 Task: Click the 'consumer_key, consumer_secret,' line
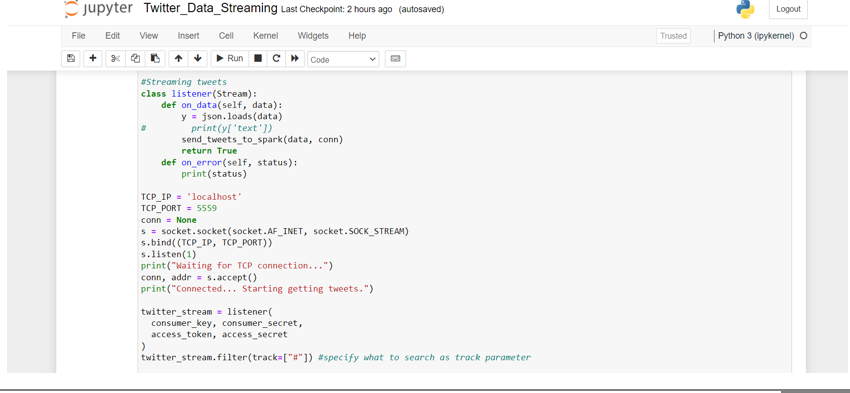tap(227, 323)
